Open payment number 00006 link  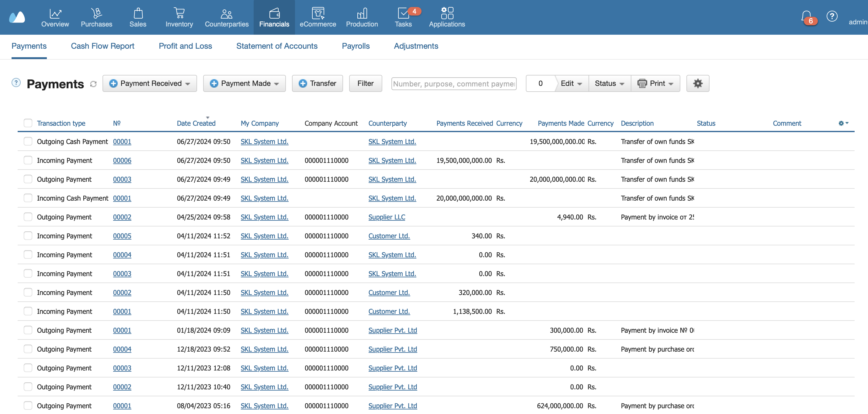point(122,160)
